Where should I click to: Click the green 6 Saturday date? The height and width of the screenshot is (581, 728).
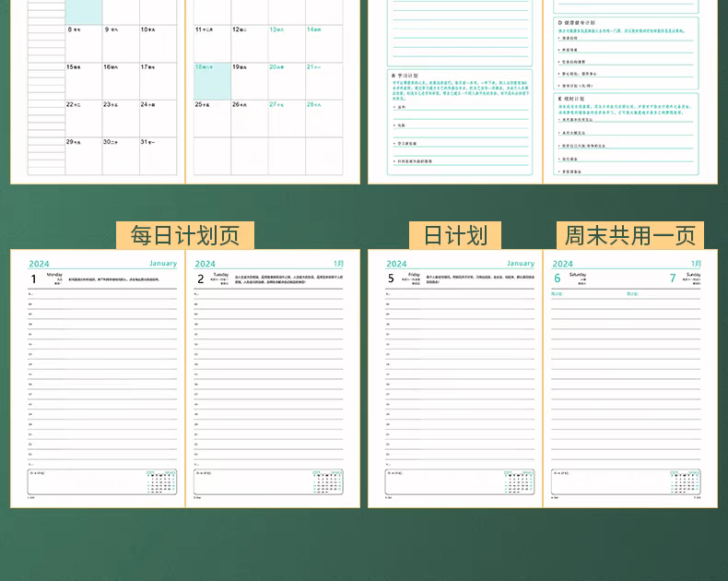[x=558, y=279]
